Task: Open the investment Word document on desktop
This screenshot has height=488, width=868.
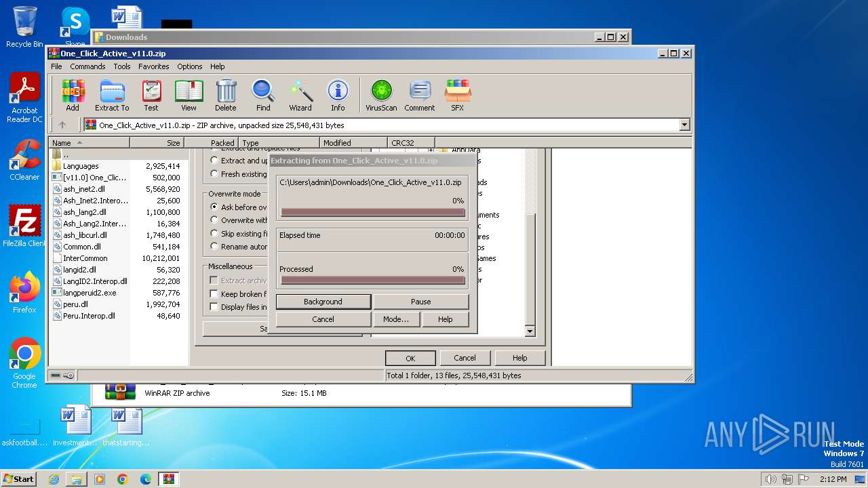Action: point(75,426)
